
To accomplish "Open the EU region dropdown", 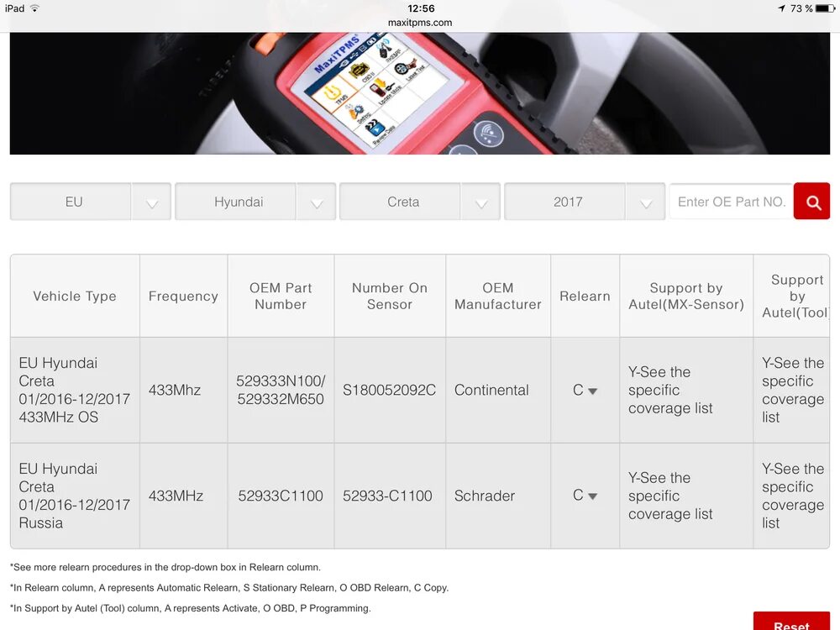I will 91,202.
